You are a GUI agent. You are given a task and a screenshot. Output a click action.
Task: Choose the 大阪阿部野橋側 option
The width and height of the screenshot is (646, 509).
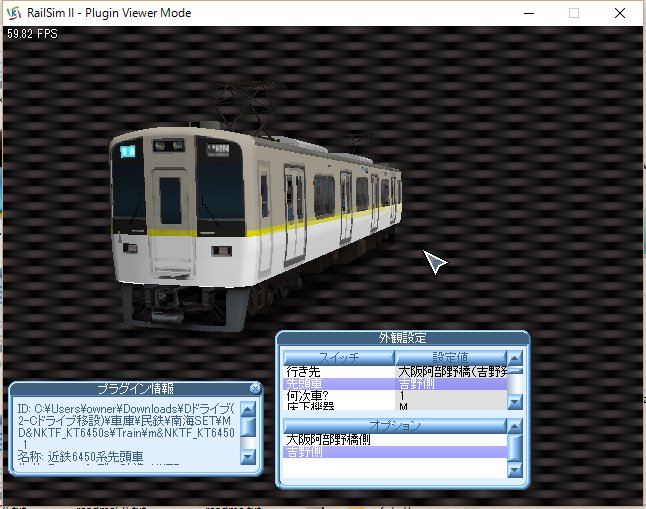[x=395, y=440]
